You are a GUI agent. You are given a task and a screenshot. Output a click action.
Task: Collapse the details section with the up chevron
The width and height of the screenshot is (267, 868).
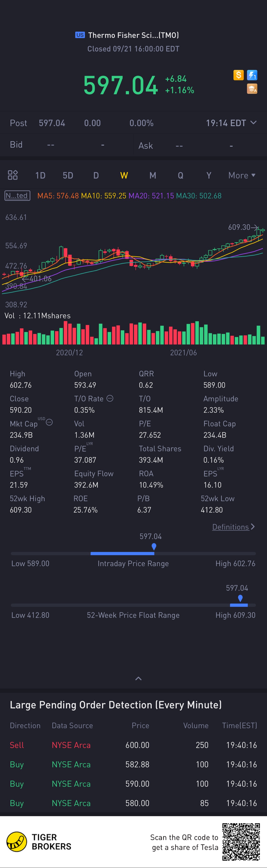(138, 678)
